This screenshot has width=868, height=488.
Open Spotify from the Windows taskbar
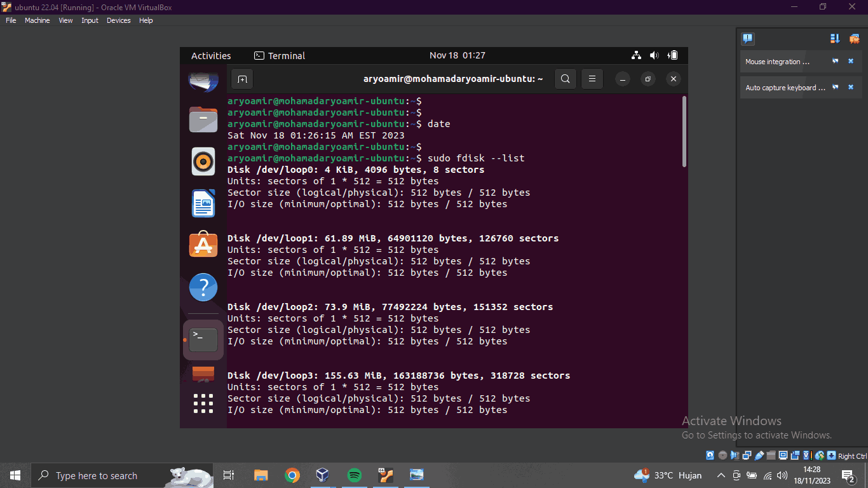(355, 475)
